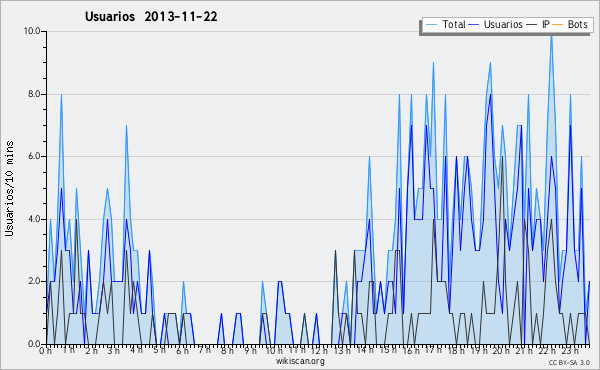Select the 'Bots' legend entry

(x=570, y=24)
